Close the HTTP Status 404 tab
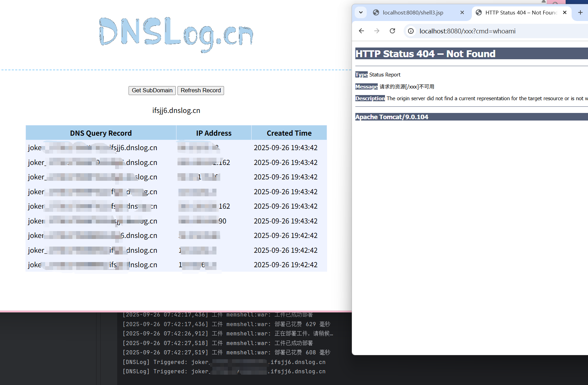Viewport: 588px width, 385px height. (x=565, y=12)
